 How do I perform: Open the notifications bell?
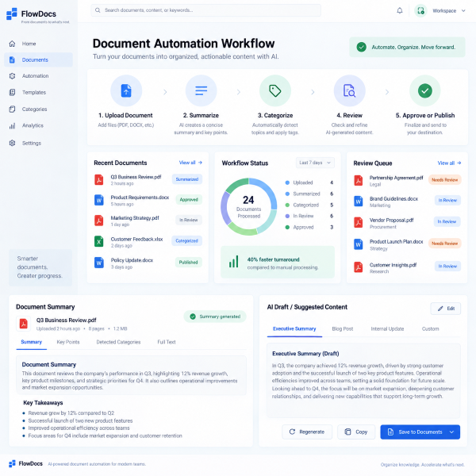coord(400,10)
